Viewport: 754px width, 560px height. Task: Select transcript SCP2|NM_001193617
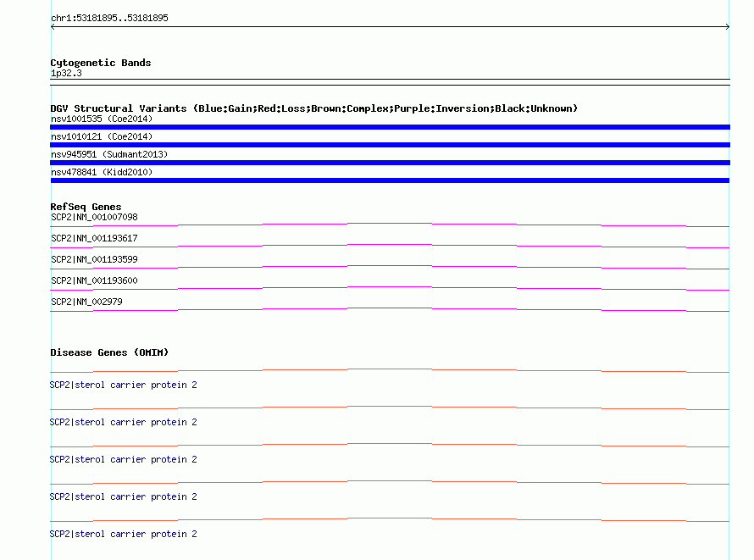click(x=94, y=238)
